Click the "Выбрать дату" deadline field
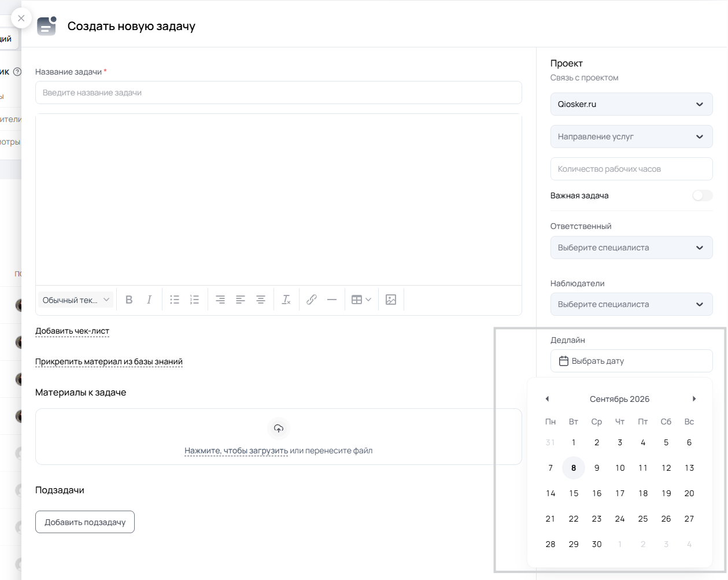Image resolution: width=728 pixels, height=580 pixels. [631, 361]
